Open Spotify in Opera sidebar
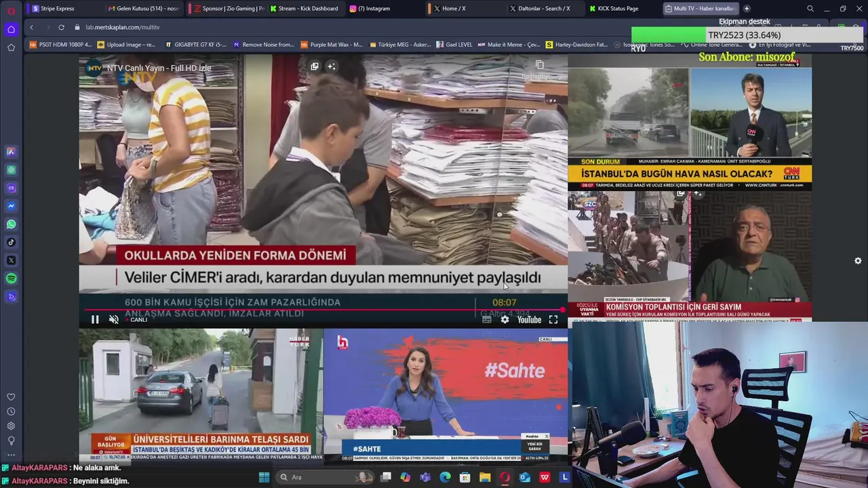868x488 pixels. [11, 279]
